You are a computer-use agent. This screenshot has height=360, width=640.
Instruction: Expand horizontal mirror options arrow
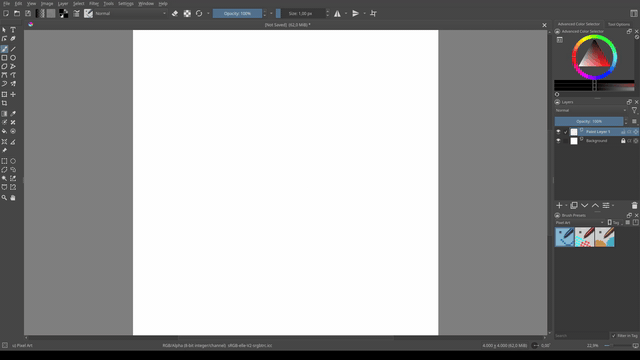(x=346, y=13)
